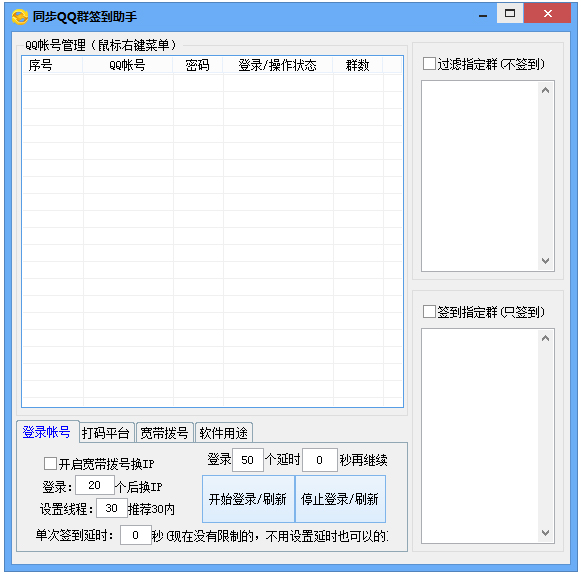581x574 pixels.
Task: Focus the delay seconds field after 个延时
Action: (320, 460)
